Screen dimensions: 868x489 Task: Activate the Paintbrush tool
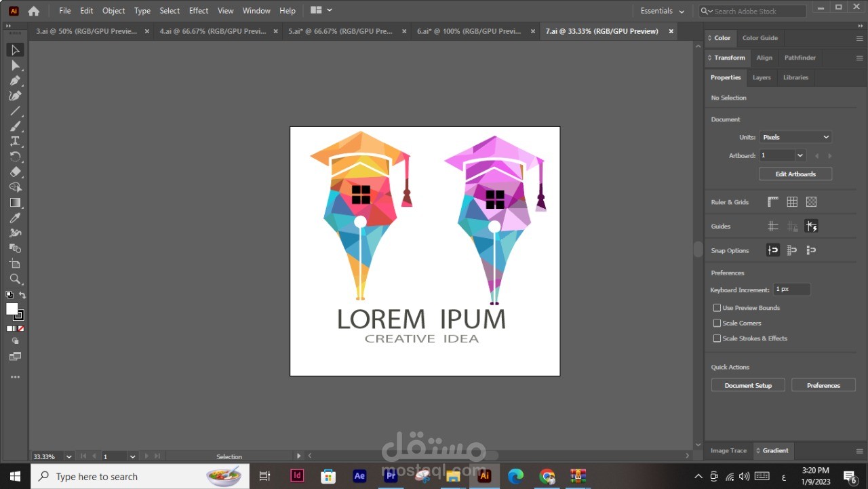[15, 126]
